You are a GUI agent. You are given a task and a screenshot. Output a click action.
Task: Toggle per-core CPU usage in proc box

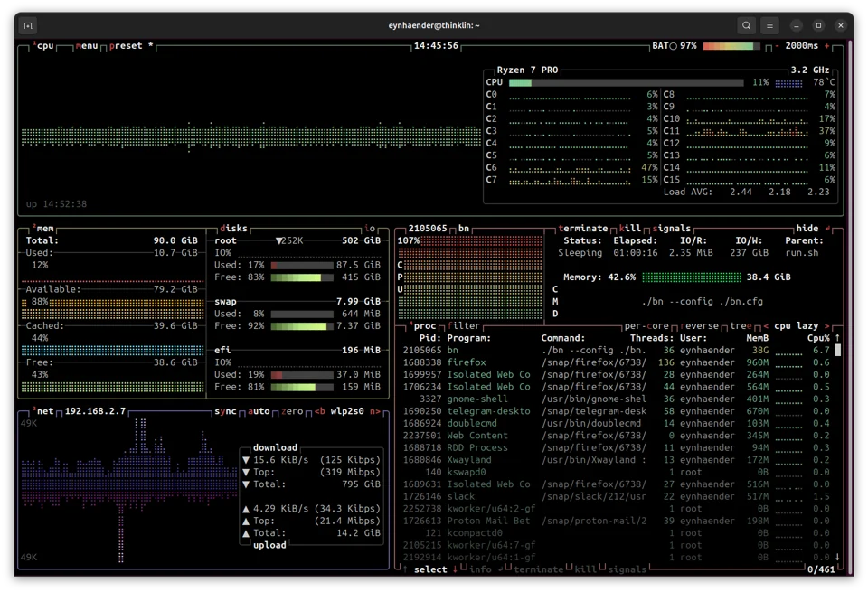(646, 326)
